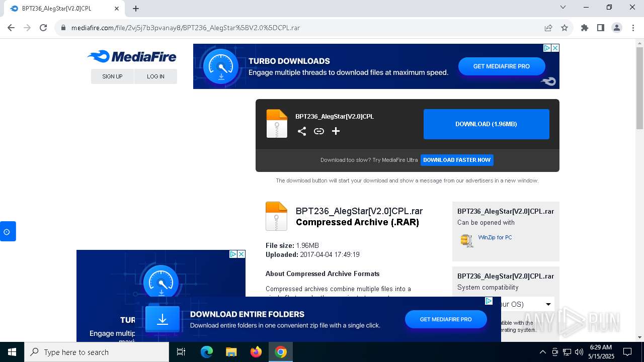Launch Microsoft Edge from taskbar
The height and width of the screenshot is (362, 644).
pos(207,352)
